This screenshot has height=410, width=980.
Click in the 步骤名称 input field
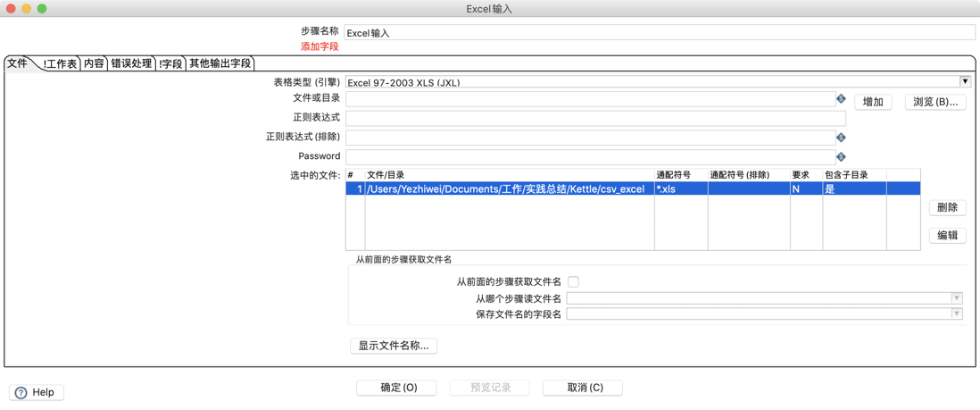[x=659, y=33]
